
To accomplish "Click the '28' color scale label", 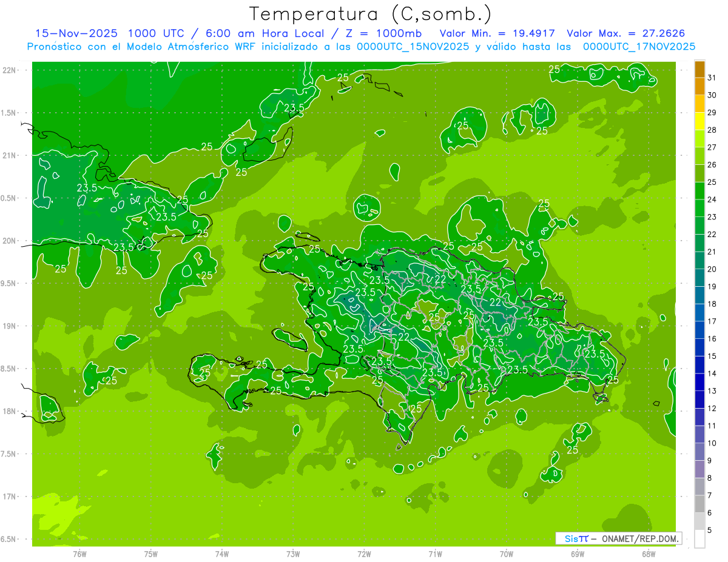I will click(x=712, y=130).
